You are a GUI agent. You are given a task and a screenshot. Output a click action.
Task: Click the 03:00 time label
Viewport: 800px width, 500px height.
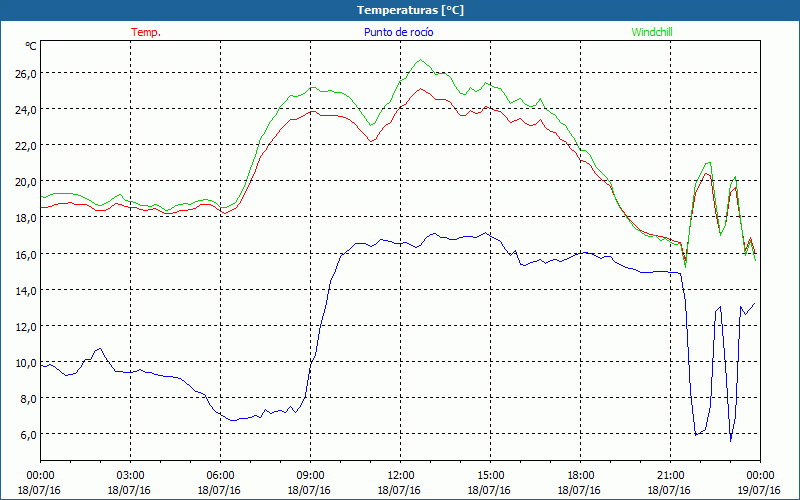129,476
